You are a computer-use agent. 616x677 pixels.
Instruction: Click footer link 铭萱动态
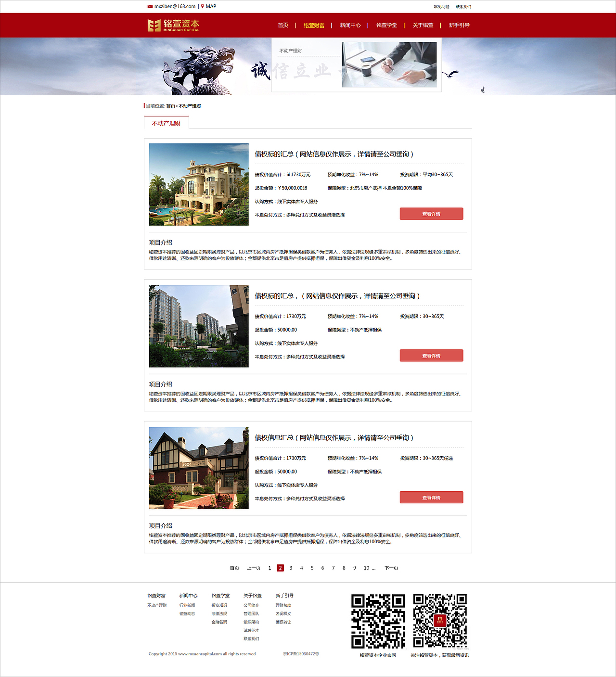[187, 614]
